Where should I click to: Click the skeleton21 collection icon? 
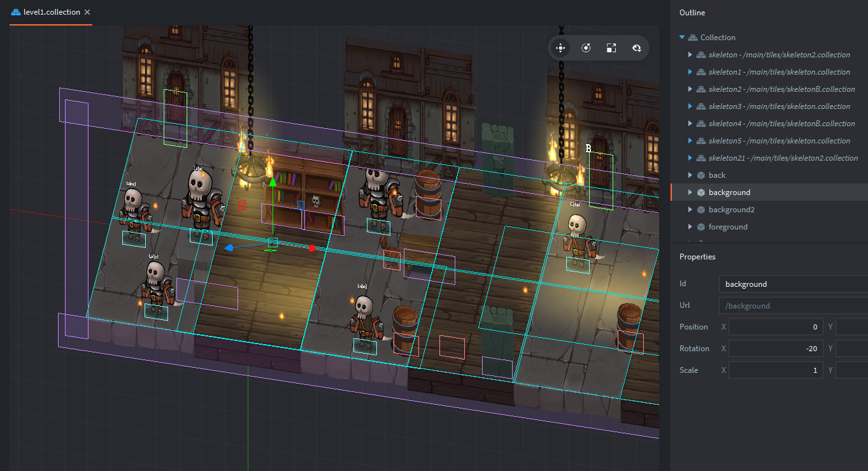[701, 158]
